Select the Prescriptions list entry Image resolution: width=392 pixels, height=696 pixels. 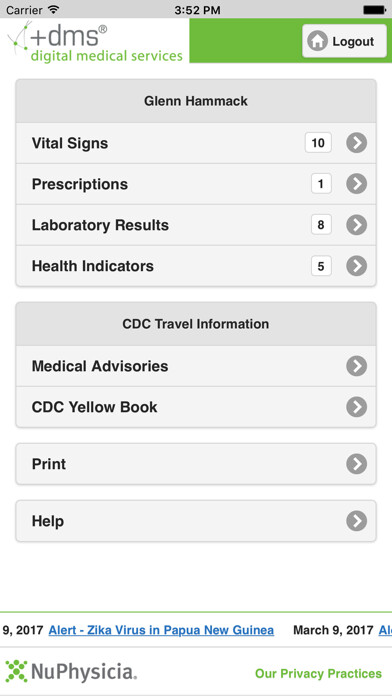[x=196, y=184]
